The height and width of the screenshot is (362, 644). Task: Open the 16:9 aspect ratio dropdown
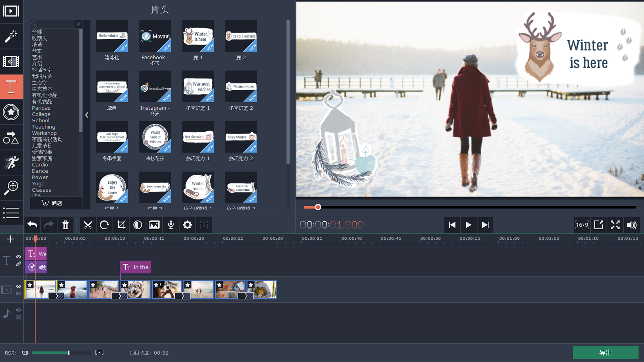pos(582,225)
